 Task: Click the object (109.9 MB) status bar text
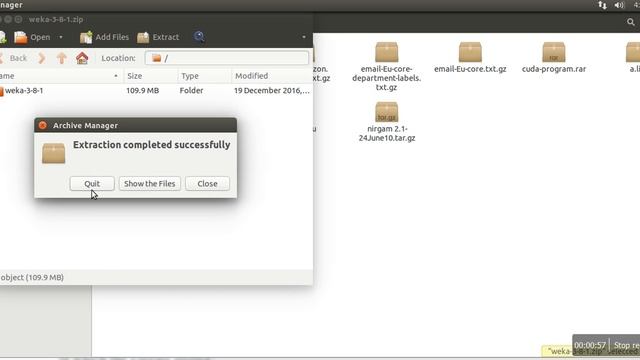point(32,278)
